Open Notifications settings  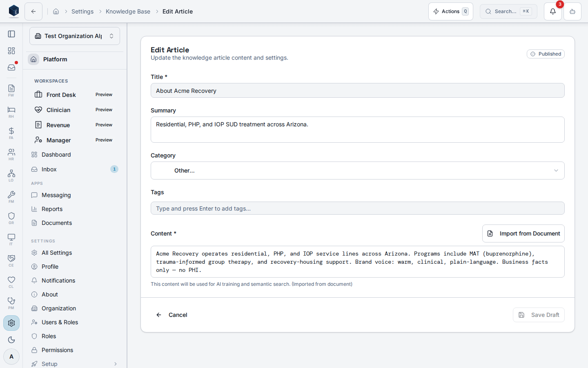click(x=75, y=280)
